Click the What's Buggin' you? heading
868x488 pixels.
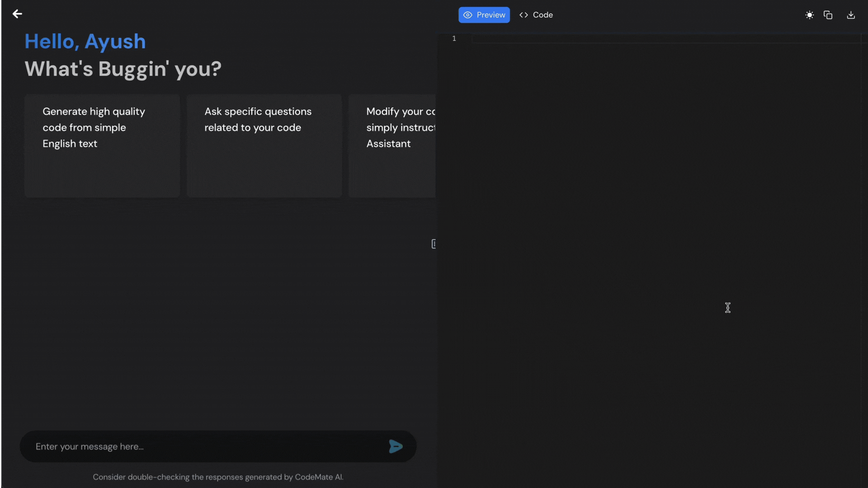[123, 69]
